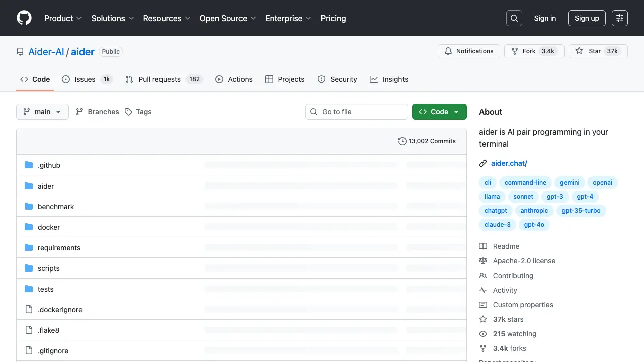Open the 13,002 Commits history

click(427, 141)
